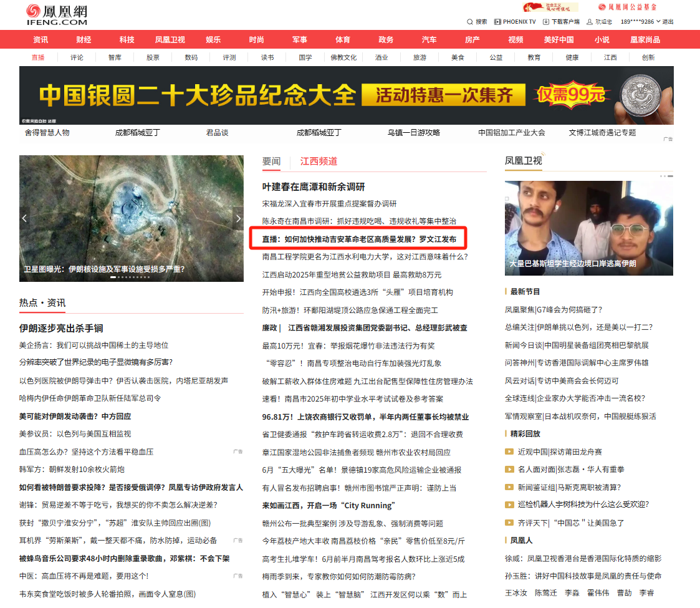Select the 江西 sub-navigation link
Screen dimensions: 700x608
610,57
